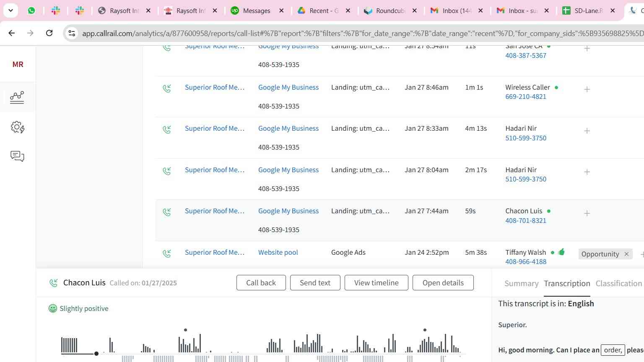The image size is (644, 362).
Task: Click the 'Google Ads' keyword cell
Action: tap(348, 252)
